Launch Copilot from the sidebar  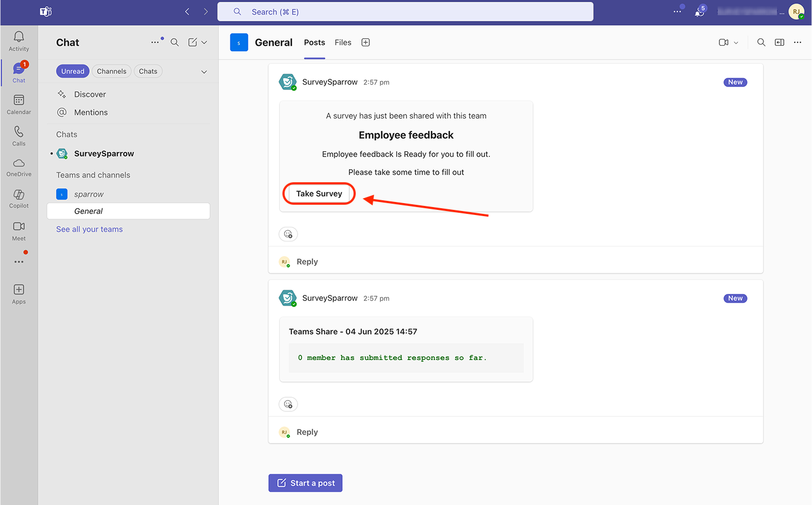(x=19, y=199)
